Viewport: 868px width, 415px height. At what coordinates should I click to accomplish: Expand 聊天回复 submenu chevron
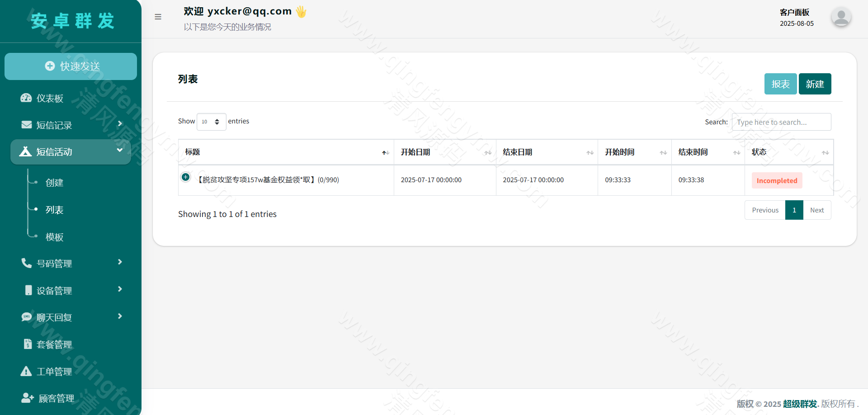coord(120,316)
